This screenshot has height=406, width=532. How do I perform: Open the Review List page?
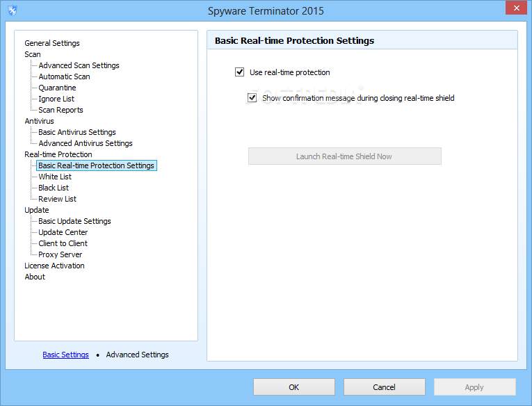[57, 199]
